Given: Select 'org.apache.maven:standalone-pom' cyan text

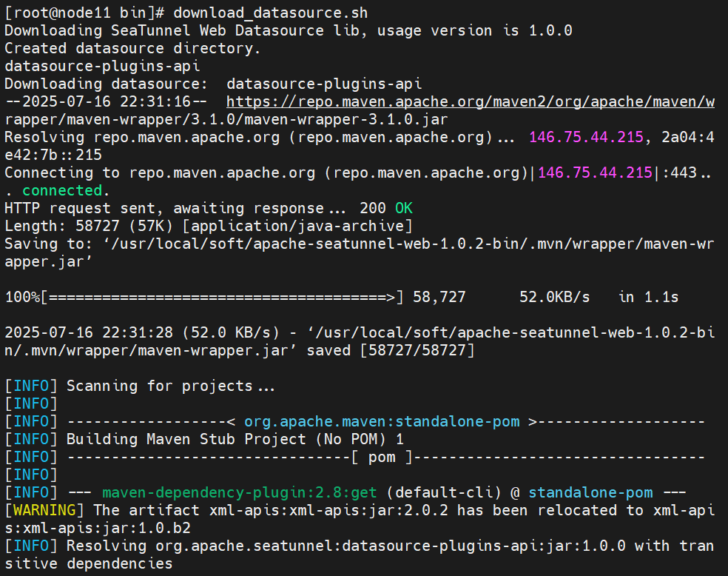Looking at the screenshot, I should pyautogui.click(x=382, y=421).
